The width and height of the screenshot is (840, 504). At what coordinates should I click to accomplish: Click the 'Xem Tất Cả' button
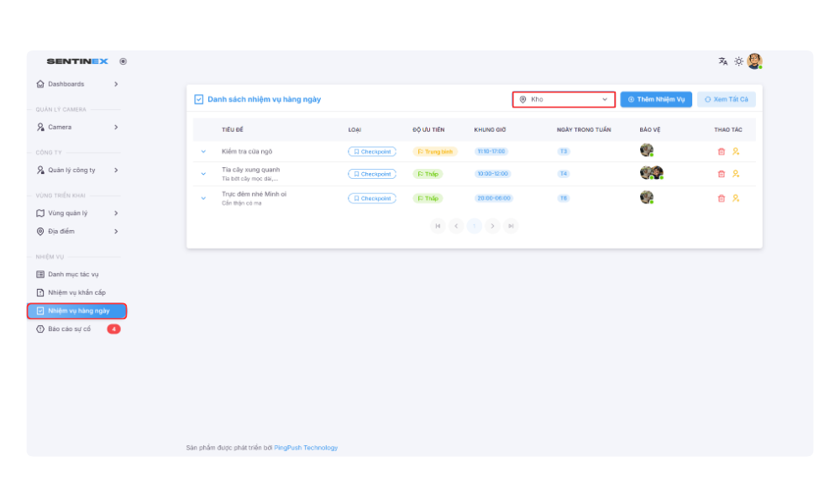click(726, 99)
